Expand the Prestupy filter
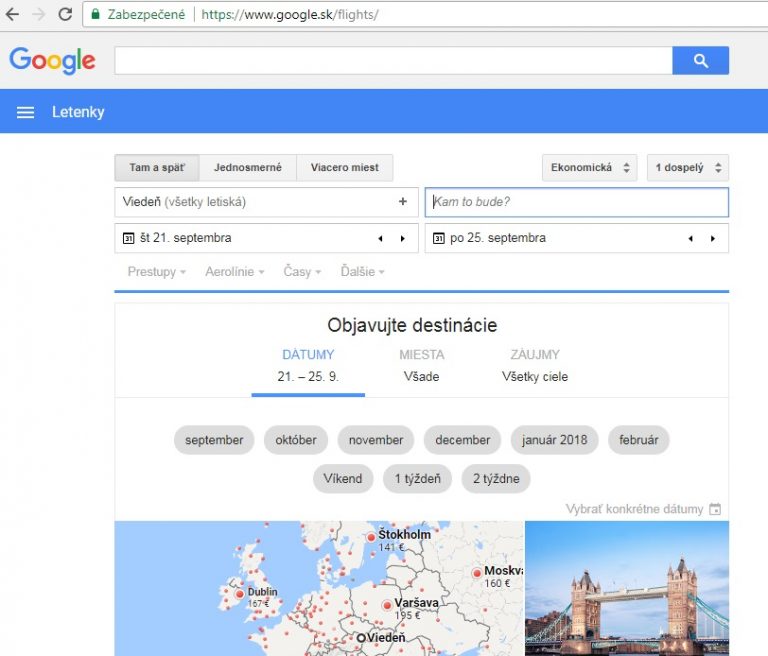 (157, 271)
